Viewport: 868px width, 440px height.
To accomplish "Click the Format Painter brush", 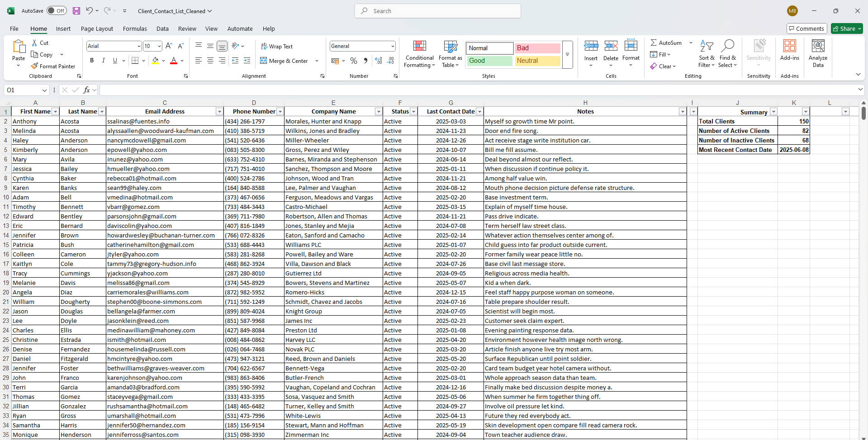I will 34,66.
